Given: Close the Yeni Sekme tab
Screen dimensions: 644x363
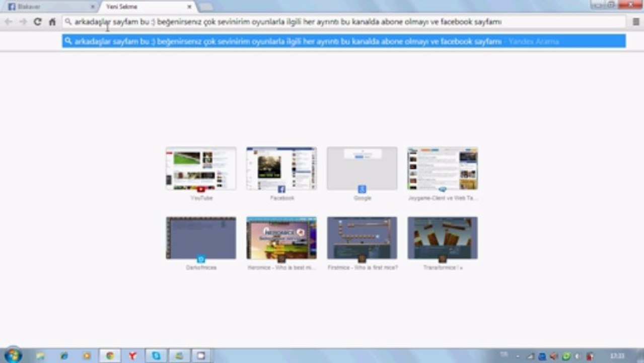Looking at the screenshot, I should [x=189, y=7].
